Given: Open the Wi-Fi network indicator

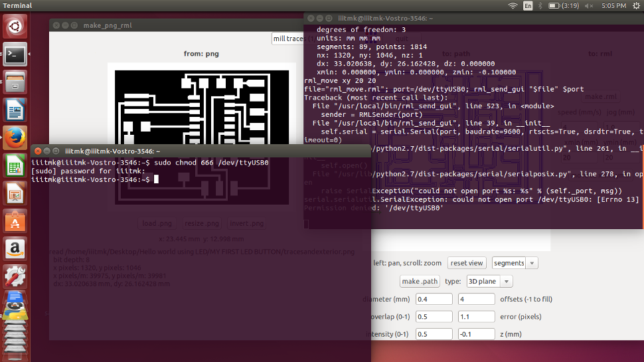Looking at the screenshot, I should (x=513, y=6).
